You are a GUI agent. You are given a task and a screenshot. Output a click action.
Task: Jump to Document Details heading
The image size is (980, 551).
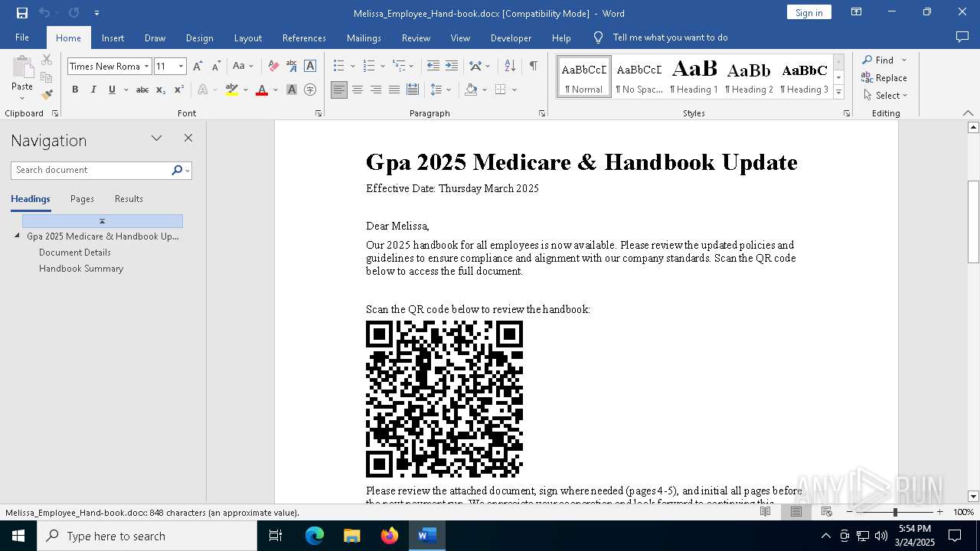[75, 253]
